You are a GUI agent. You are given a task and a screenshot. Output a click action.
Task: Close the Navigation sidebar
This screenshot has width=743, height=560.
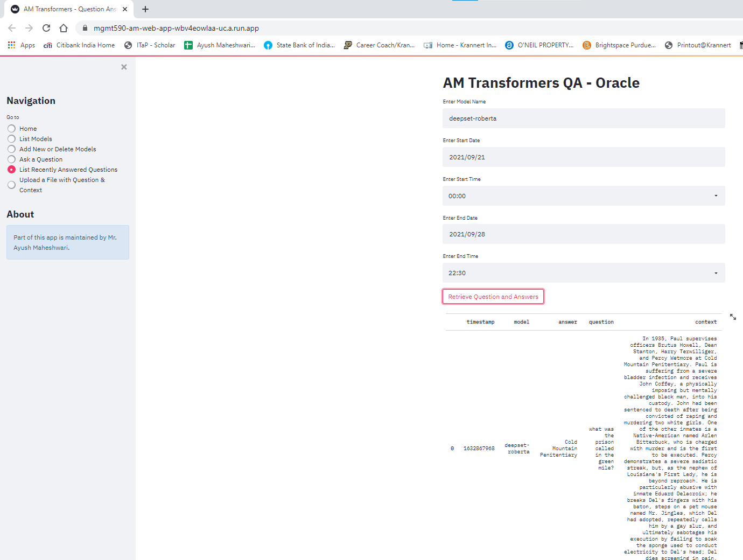[123, 67]
